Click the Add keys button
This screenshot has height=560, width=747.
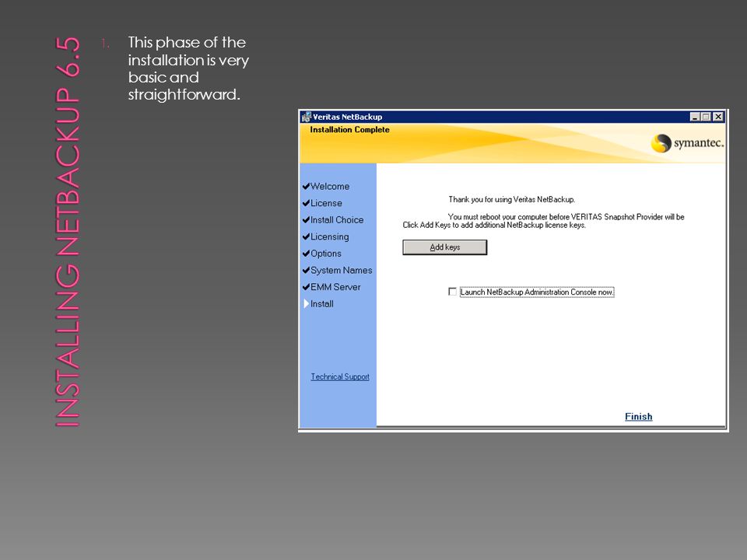click(444, 247)
